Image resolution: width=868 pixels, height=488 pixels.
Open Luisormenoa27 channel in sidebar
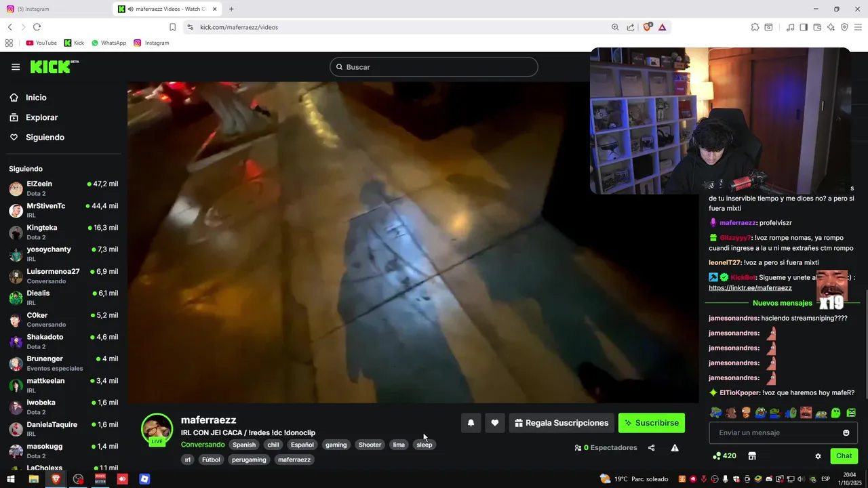[63, 276]
